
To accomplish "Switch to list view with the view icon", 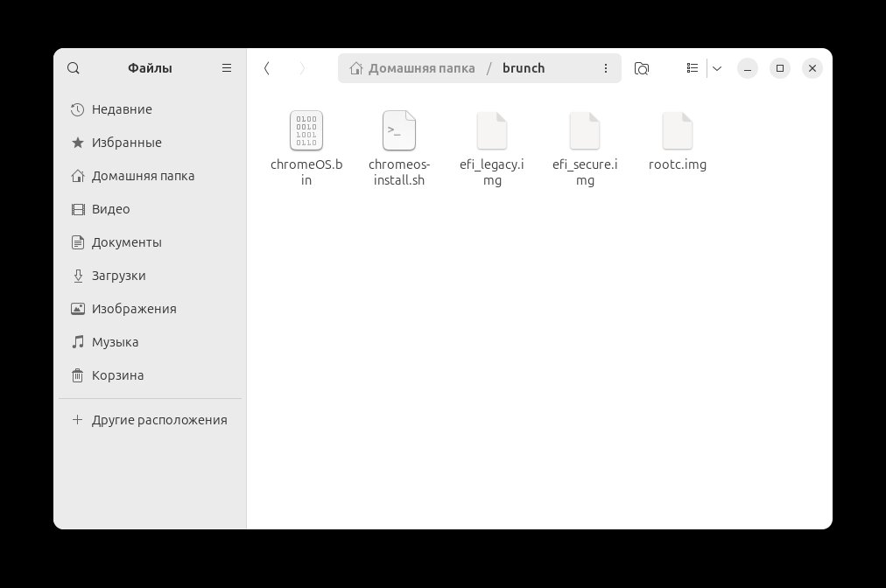I will point(693,68).
